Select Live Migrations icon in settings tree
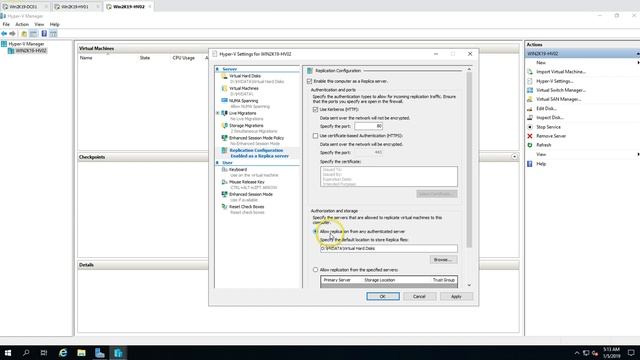The height and width of the screenshot is (360, 640). [x=224, y=113]
